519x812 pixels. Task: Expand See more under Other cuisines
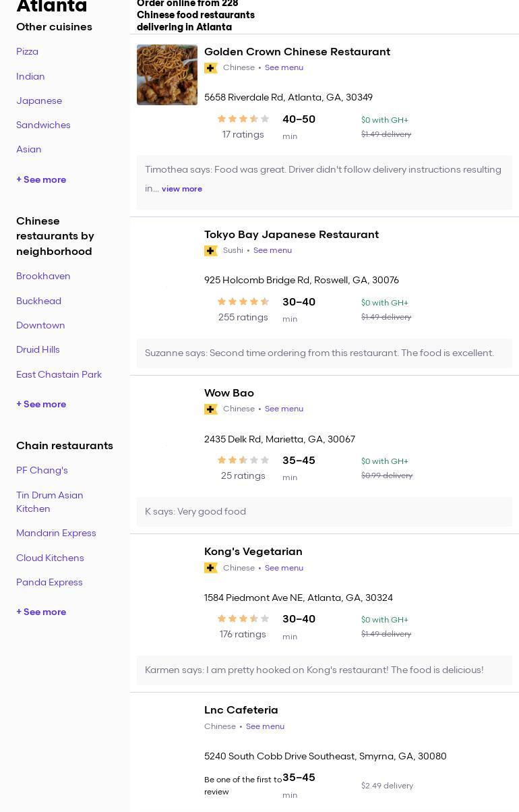click(x=41, y=179)
